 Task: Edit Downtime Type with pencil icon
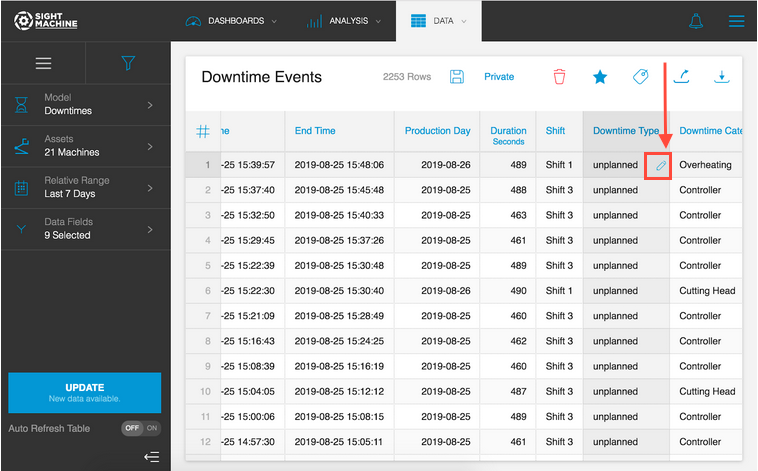(x=661, y=166)
